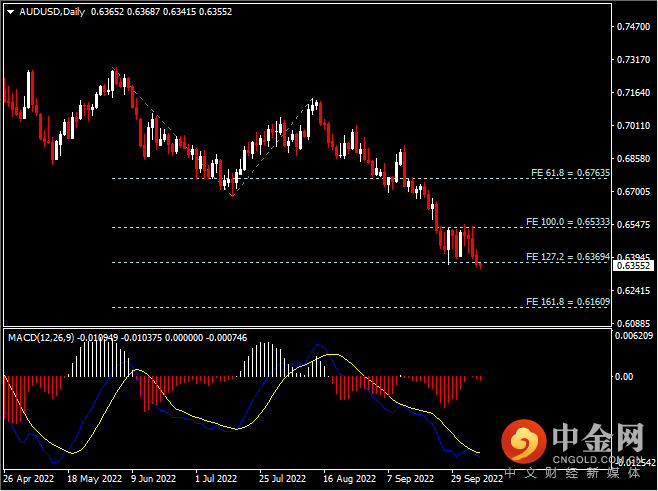The height and width of the screenshot is (491, 658).
Task: Click the 18 May 2022 date label
Action: (x=94, y=478)
